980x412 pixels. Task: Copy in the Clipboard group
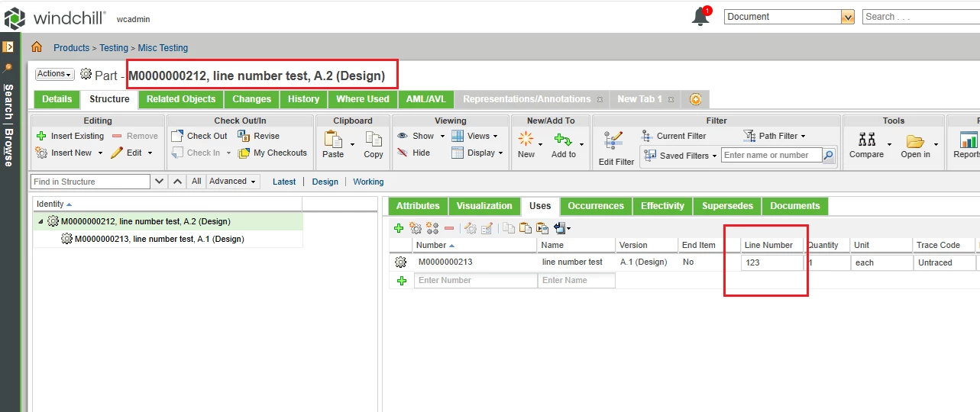[x=374, y=143]
